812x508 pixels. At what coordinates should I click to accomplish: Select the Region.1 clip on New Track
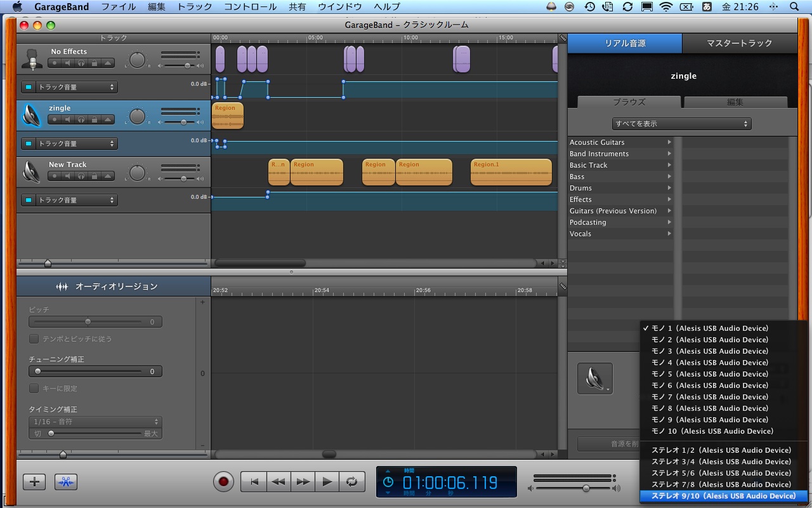(511, 172)
